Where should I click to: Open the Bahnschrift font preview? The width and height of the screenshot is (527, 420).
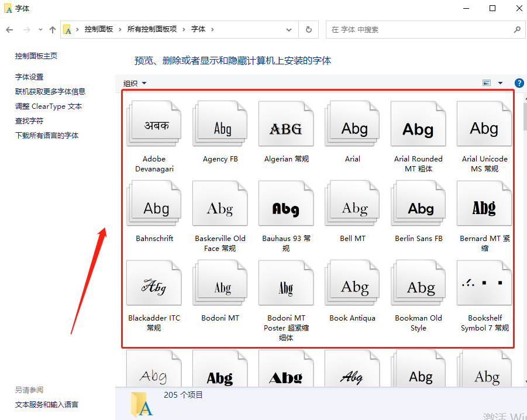(x=154, y=203)
